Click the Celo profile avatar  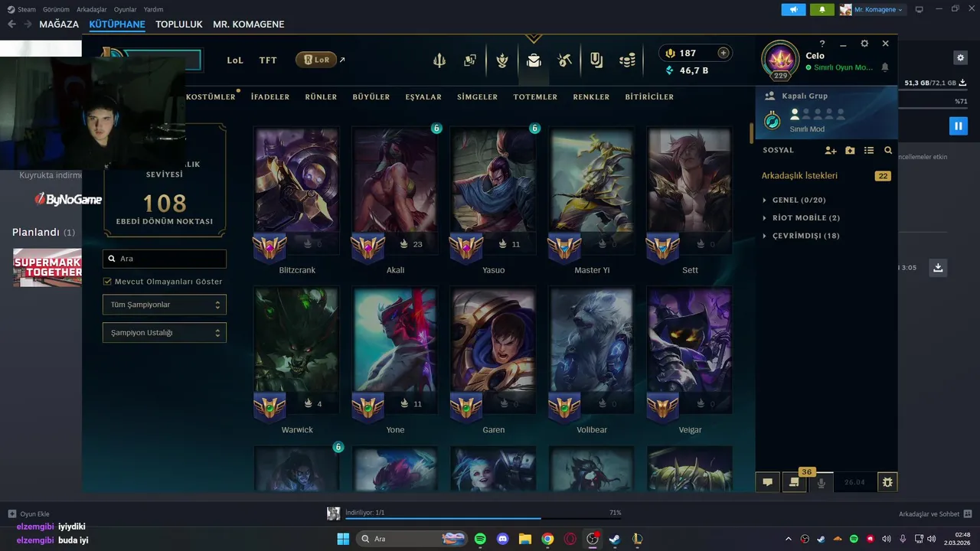(780, 60)
